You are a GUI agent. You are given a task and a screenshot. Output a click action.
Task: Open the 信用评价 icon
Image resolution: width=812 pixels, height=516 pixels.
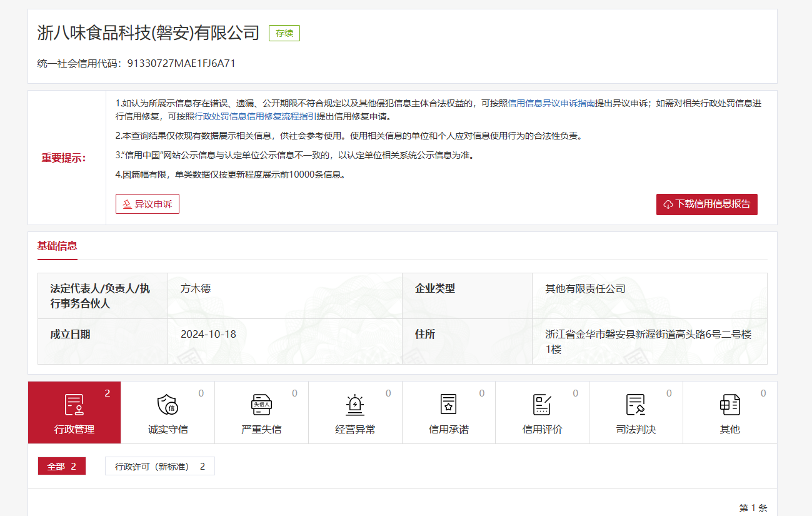[x=542, y=405]
